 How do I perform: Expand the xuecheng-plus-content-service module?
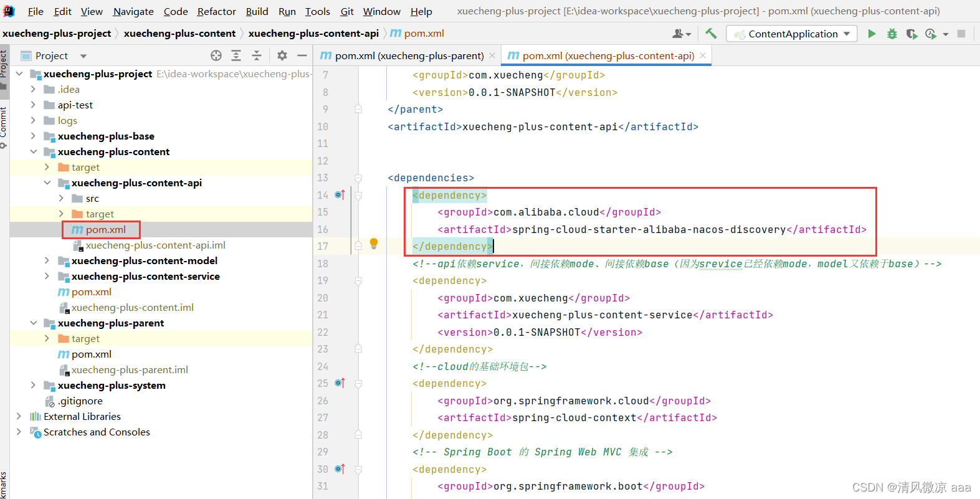coord(47,276)
